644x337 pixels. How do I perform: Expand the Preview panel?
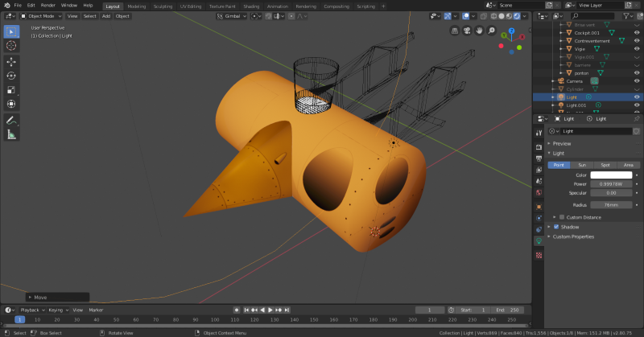(x=561, y=143)
